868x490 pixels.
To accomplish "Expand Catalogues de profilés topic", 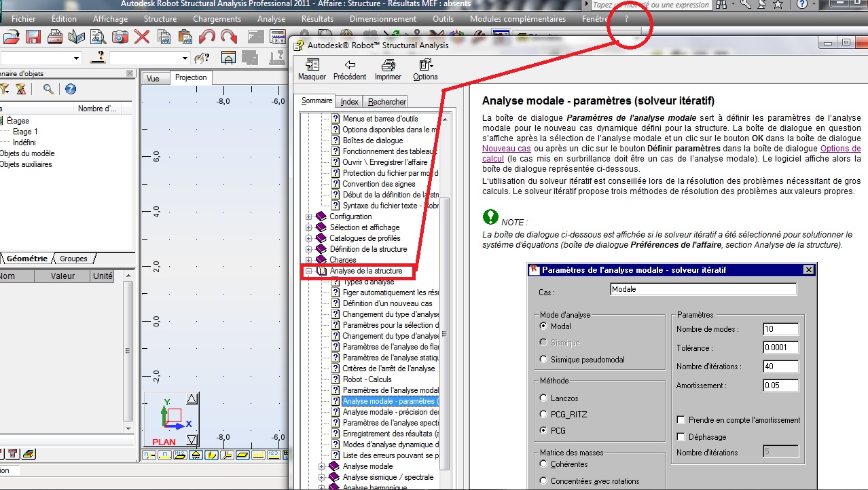I will point(309,238).
